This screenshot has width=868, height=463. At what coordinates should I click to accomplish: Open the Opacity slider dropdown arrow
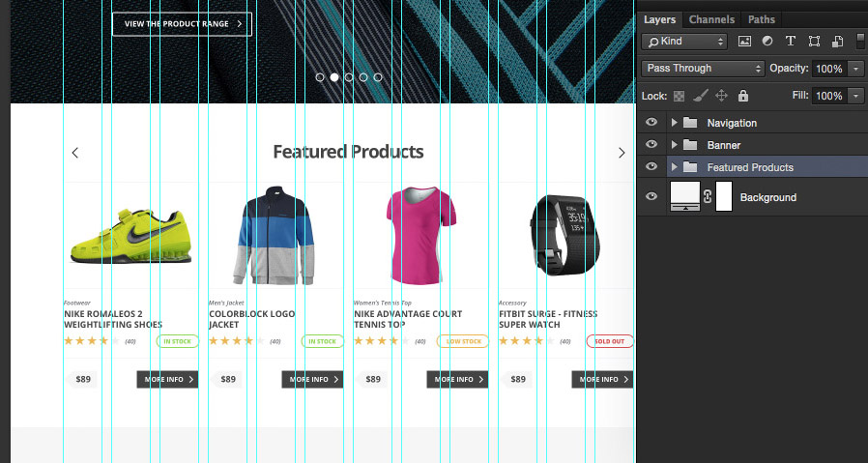pyautogui.click(x=856, y=69)
